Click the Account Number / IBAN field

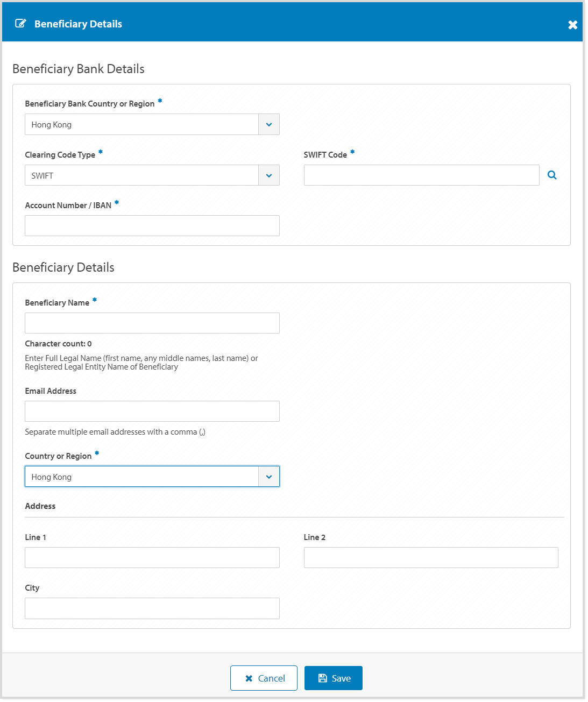coord(152,225)
